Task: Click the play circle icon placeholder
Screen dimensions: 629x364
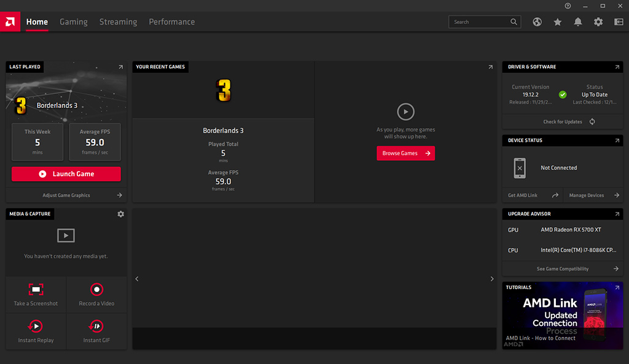Action: 405,112
